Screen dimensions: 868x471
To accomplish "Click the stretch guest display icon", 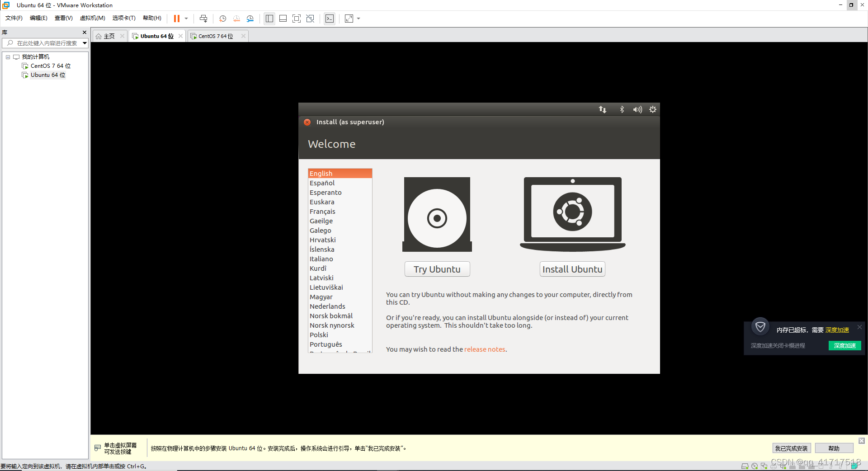I will tap(349, 19).
